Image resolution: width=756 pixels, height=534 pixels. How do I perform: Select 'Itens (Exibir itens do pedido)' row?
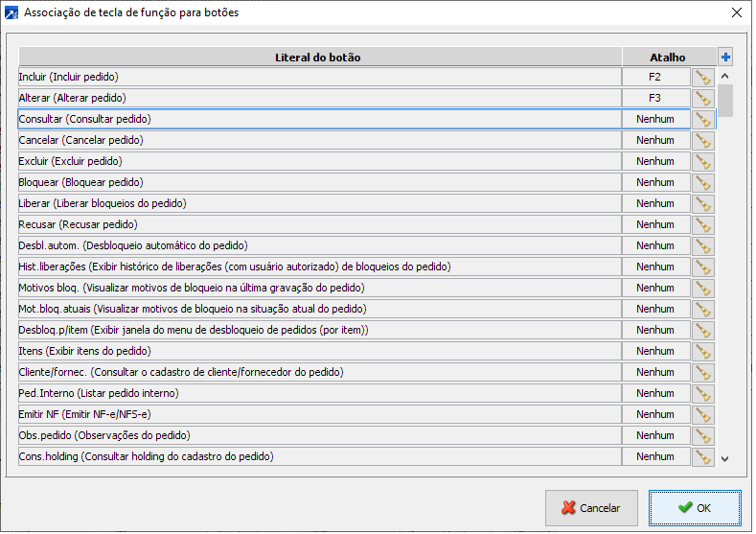(320, 351)
